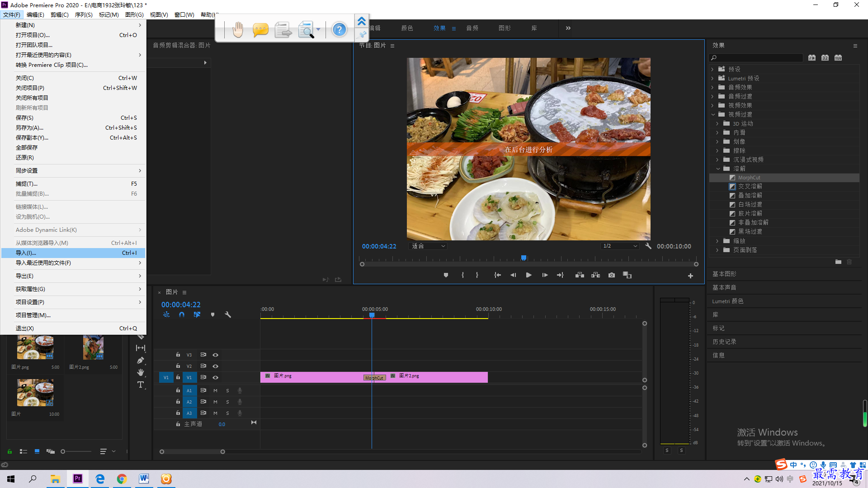The width and height of the screenshot is (868, 488).
Task: Select the Hand tool in the tool panel
Action: 141,372
